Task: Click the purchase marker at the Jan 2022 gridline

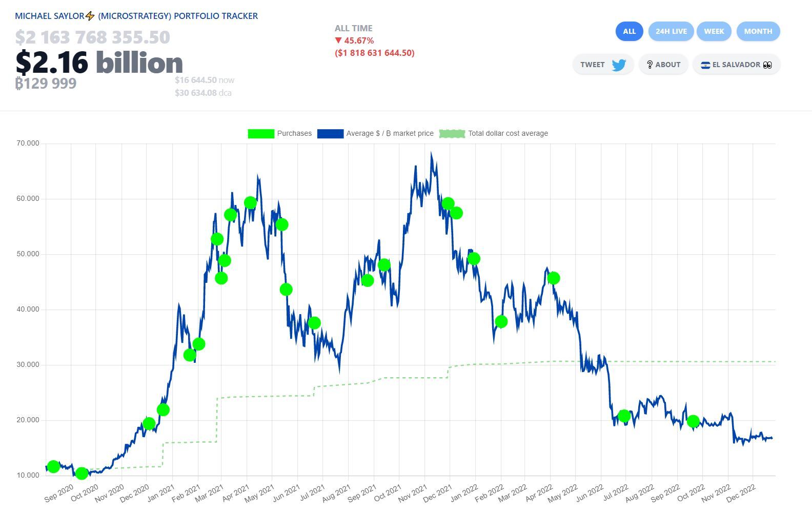Action: coord(474,259)
